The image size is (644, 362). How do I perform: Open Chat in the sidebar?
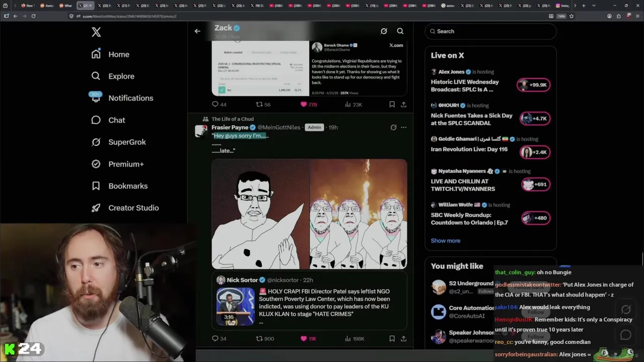108,120
